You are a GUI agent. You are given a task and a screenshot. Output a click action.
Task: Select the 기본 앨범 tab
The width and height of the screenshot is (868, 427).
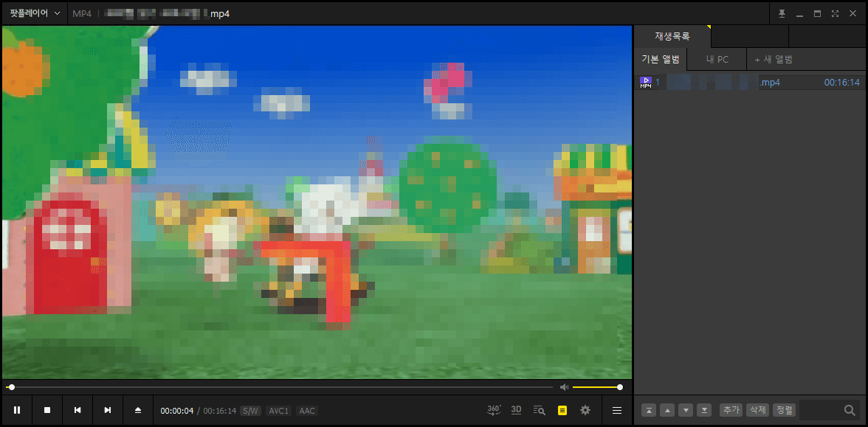(x=661, y=59)
